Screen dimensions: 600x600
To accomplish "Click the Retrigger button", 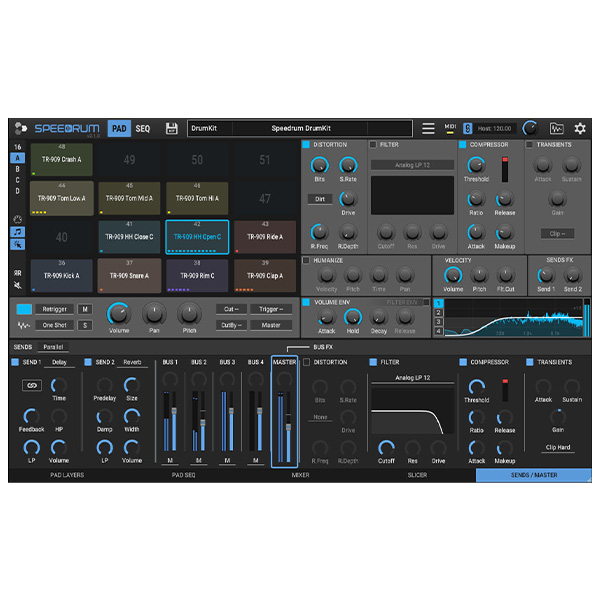I will (x=54, y=309).
